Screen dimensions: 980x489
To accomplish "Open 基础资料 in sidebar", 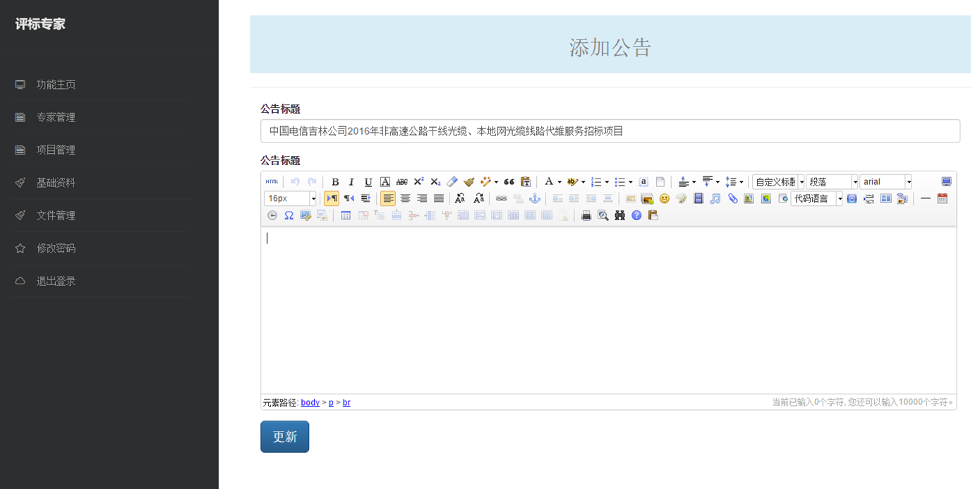I will point(56,183).
